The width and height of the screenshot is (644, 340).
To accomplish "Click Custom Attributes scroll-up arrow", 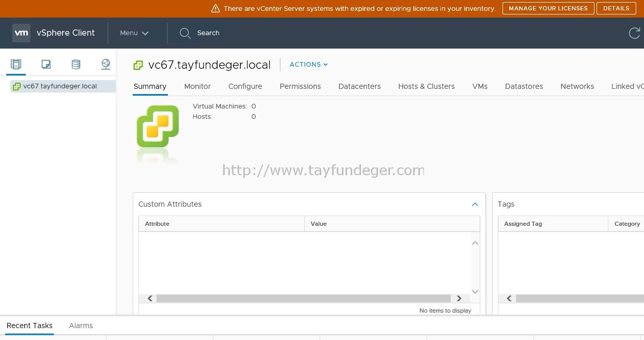I will pyautogui.click(x=475, y=243).
